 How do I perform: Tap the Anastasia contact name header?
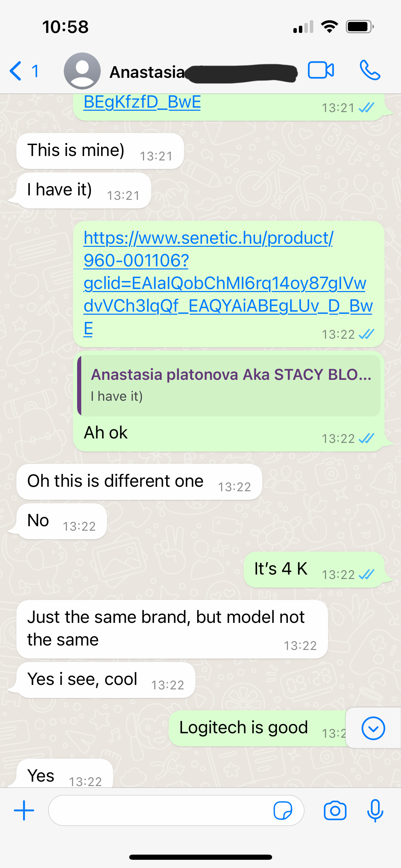pos(147,72)
